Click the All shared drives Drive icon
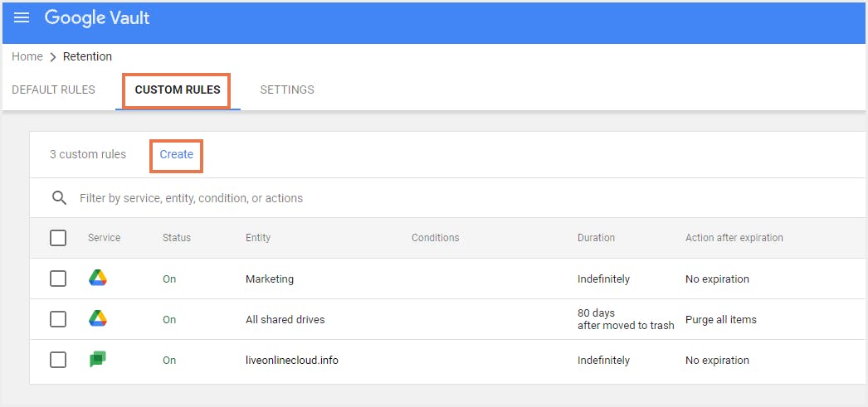The image size is (868, 407). pyautogui.click(x=98, y=319)
